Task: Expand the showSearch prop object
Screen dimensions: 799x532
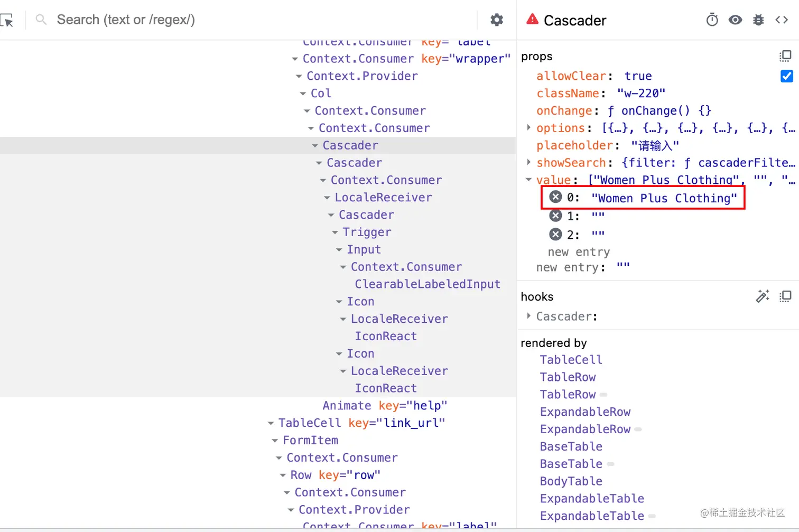Action: pyautogui.click(x=528, y=162)
